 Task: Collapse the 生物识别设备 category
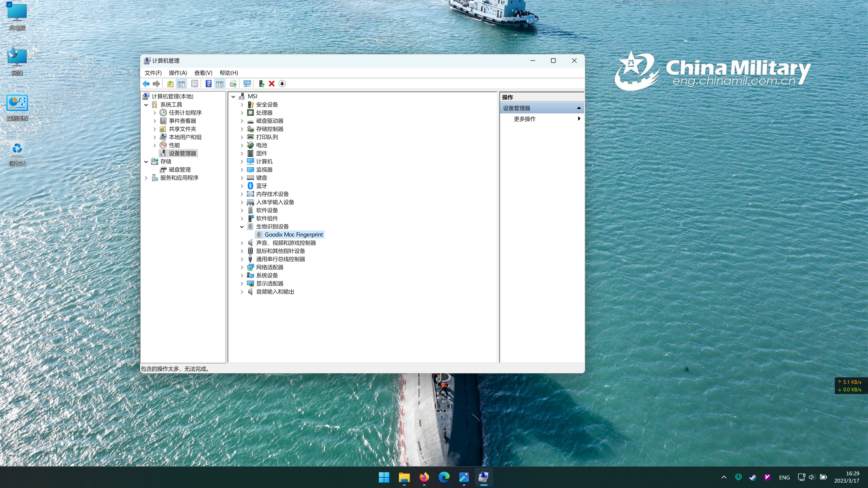pos(242,227)
